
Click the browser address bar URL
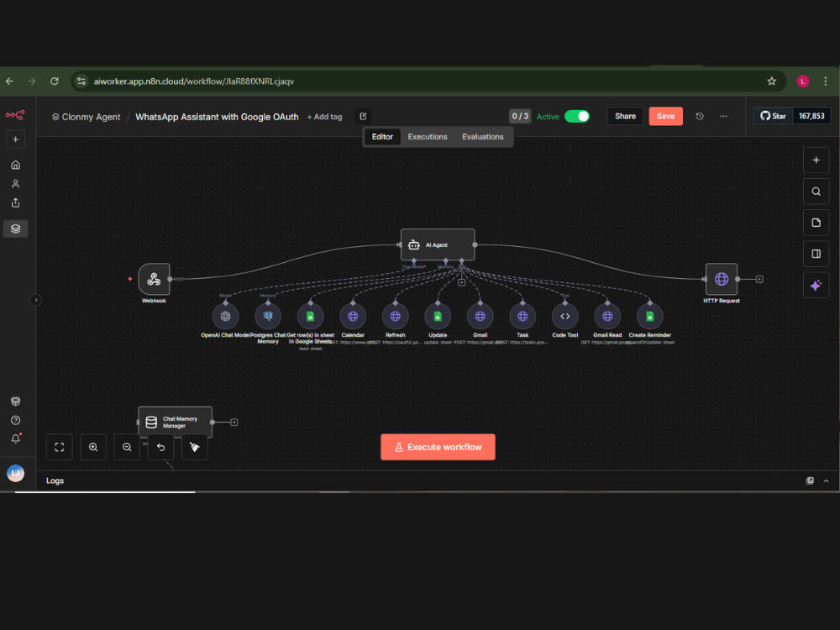pos(193,81)
